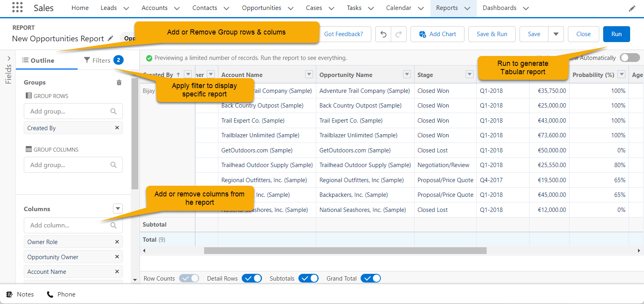Open the Accounts tab
This screenshot has width=644, height=304.
pos(155,8)
